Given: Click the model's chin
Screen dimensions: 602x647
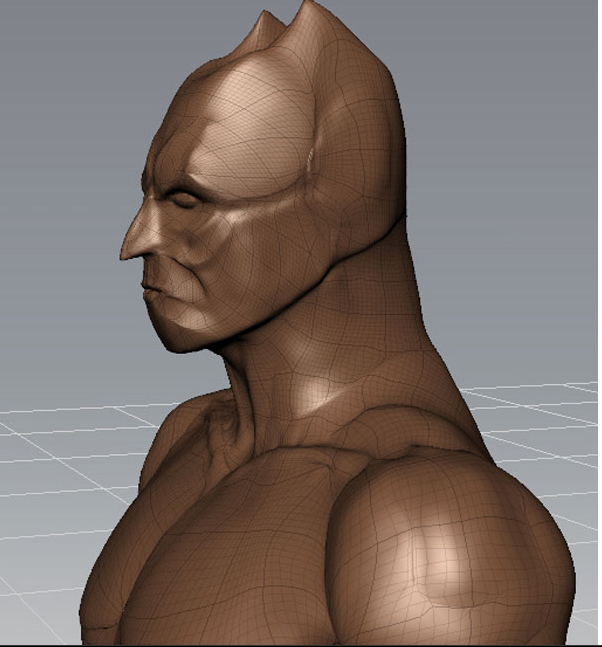Looking at the screenshot, I should 182,338.
